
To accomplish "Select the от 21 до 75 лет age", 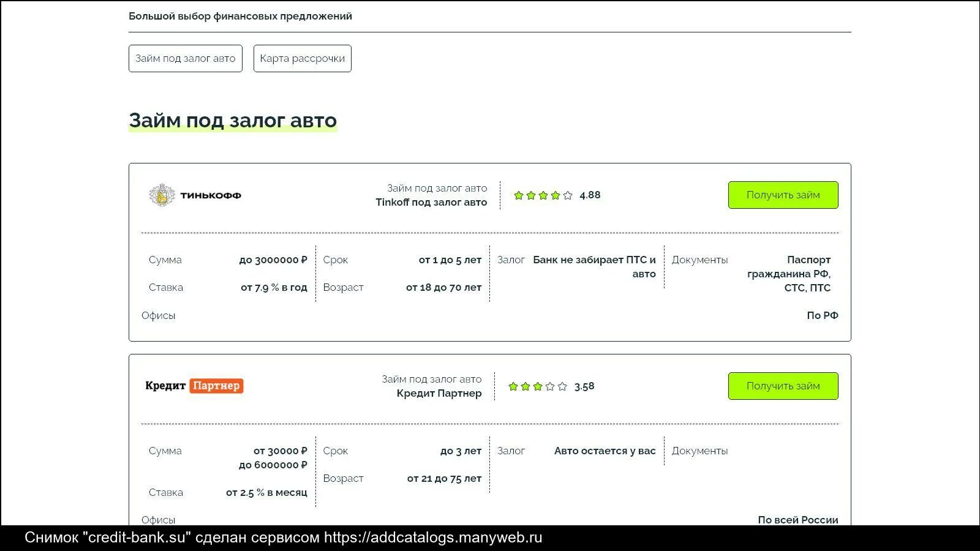I will click(x=444, y=478).
